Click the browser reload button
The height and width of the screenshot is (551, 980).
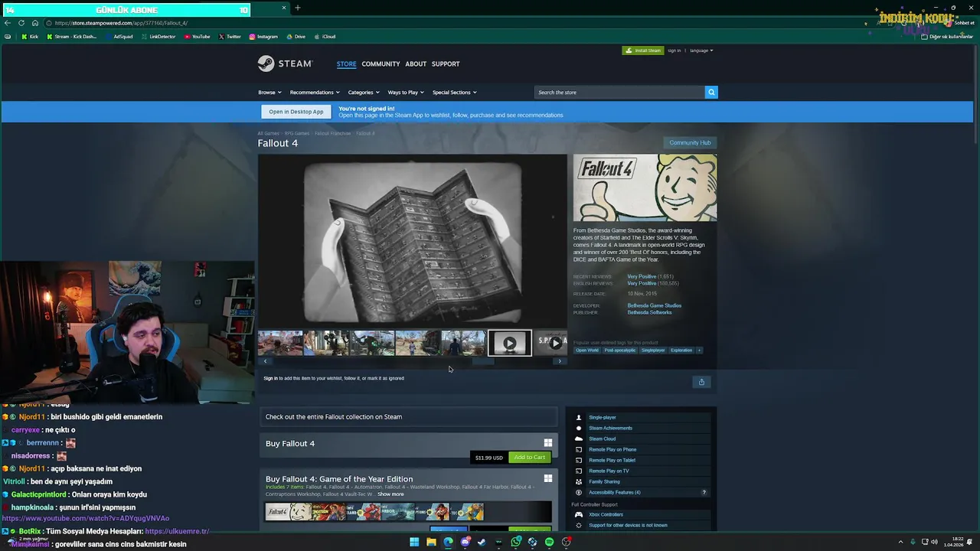(x=21, y=23)
